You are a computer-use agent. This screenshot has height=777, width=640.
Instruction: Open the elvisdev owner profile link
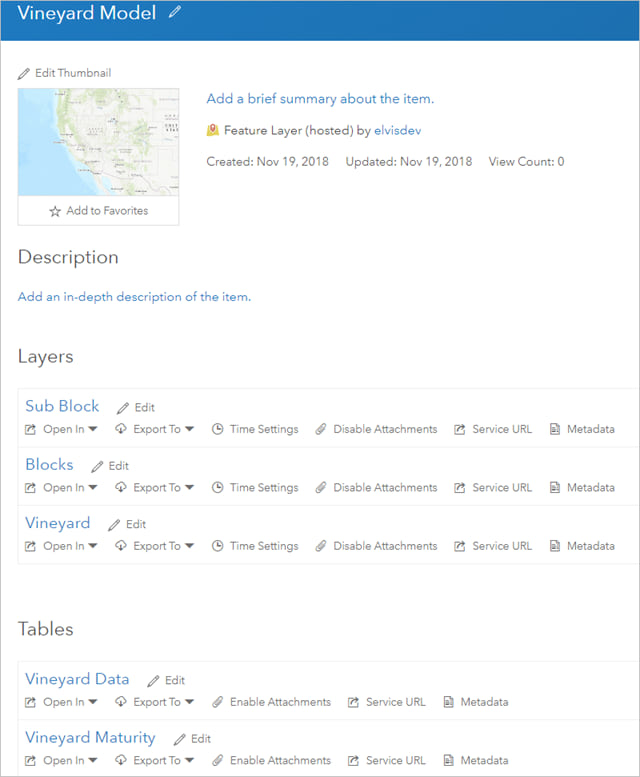(x=398, y=131)
